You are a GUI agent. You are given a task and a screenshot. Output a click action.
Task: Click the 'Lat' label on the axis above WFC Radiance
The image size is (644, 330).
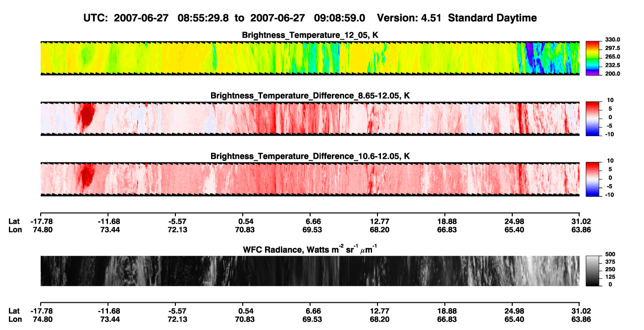[14, 221]
